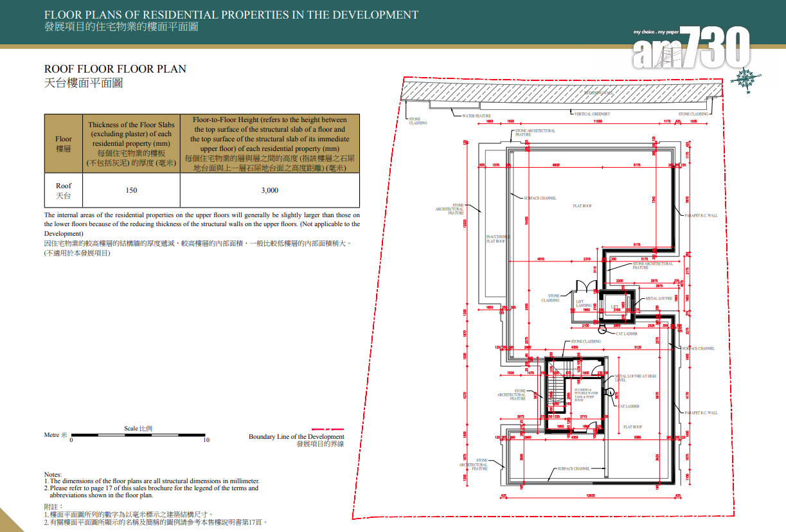Click the 'PLUMBING & POTABLE WATER TANK' room label
Viewport: 786px width, 532px height.
pos(584,395)
